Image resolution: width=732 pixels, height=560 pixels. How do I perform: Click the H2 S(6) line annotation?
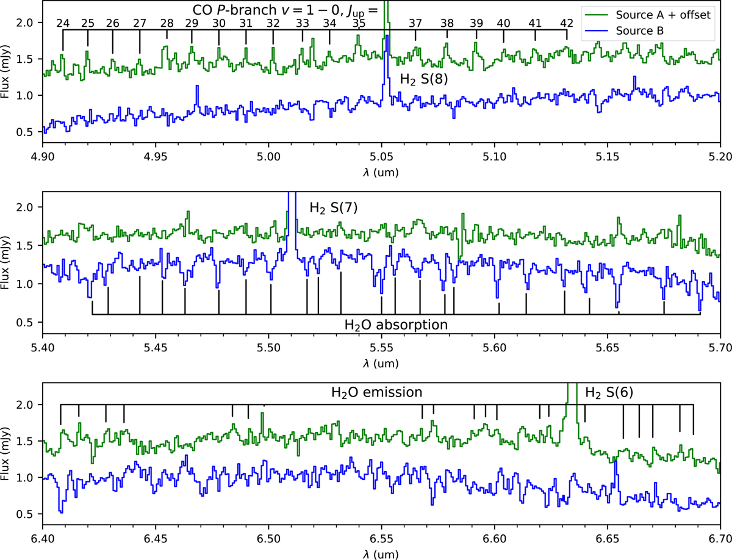tap(609, 392)
